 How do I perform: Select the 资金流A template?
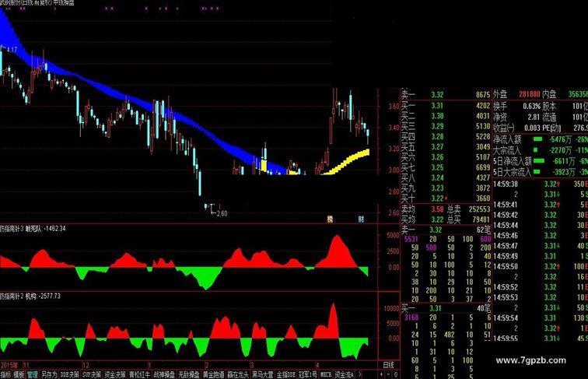tap(345, 374)
